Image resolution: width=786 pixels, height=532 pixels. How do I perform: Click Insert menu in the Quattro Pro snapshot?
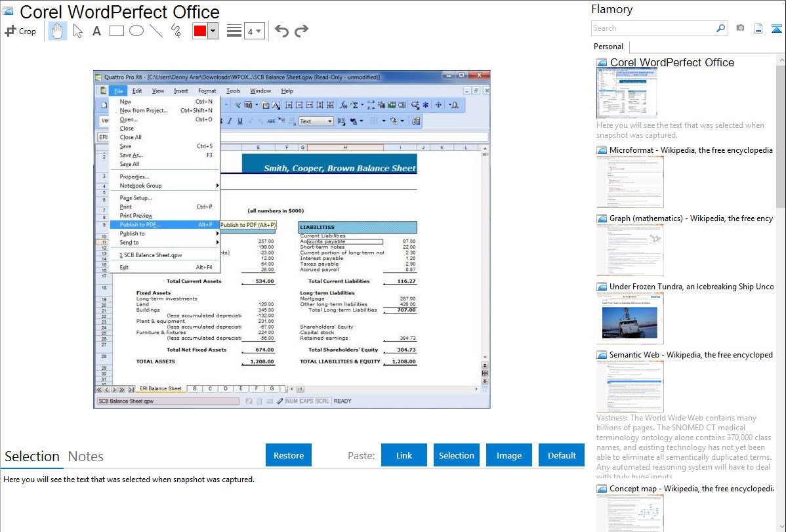click(x=181, y=91)
